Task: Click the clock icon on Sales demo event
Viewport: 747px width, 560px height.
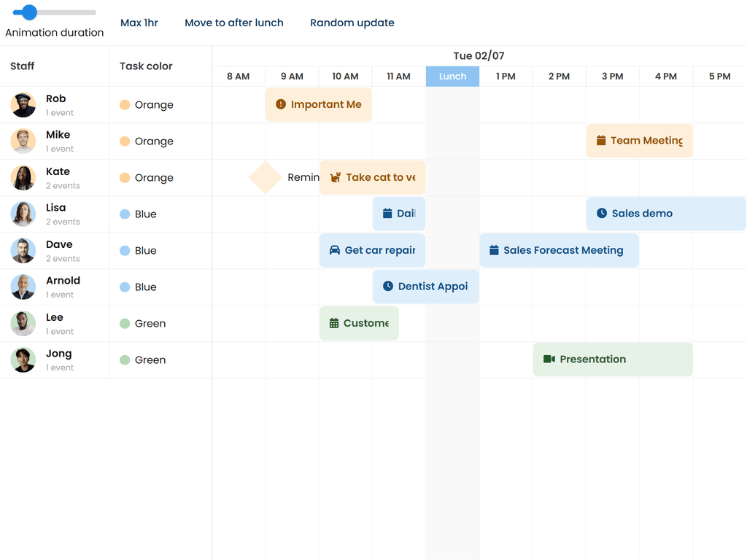Action: point(602,214)
